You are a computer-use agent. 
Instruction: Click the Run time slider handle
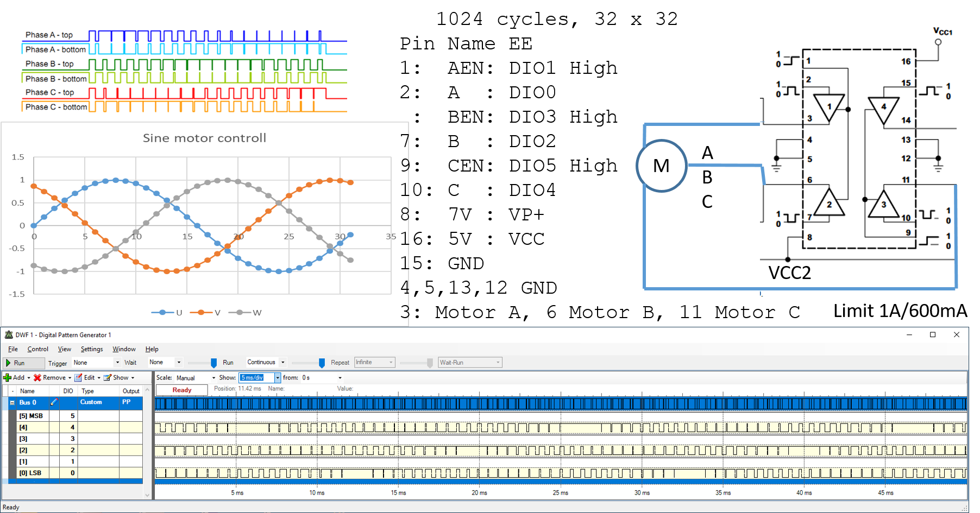click(322, 363)
